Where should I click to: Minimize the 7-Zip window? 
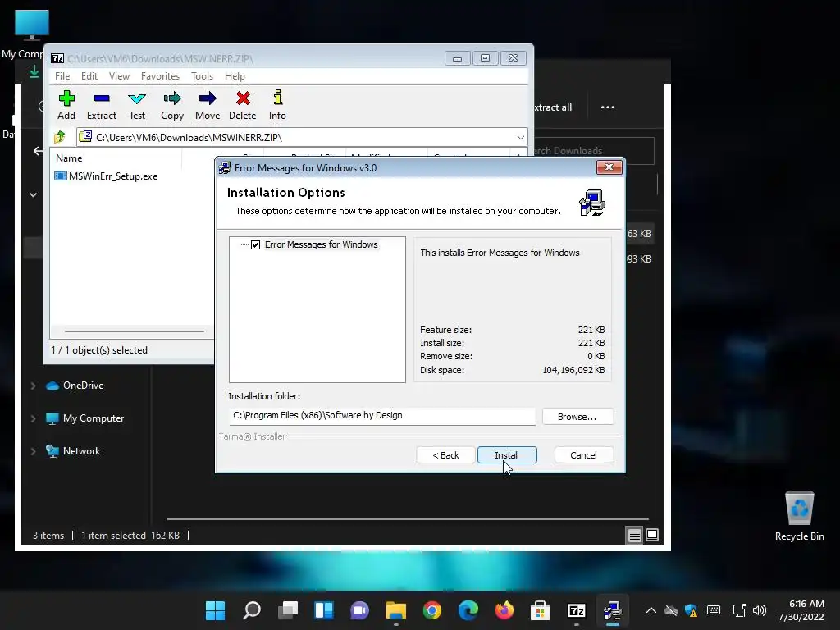pos(457,58)
